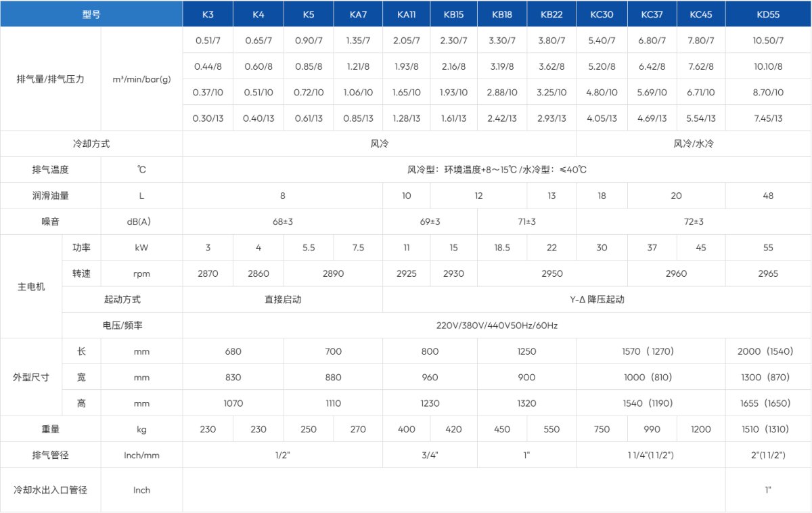This screenshot has width=812, height=513.
Task: Select the KC45 model column header
Action: point(700,14)
